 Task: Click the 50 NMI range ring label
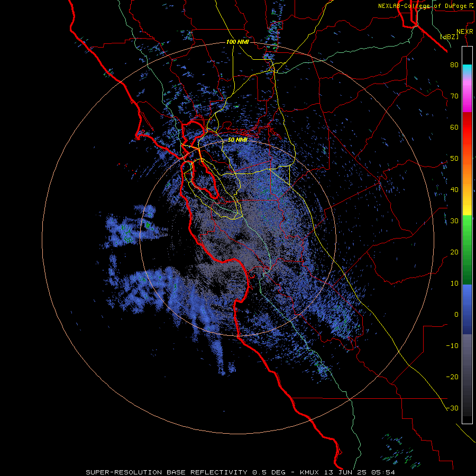[237, 140]
